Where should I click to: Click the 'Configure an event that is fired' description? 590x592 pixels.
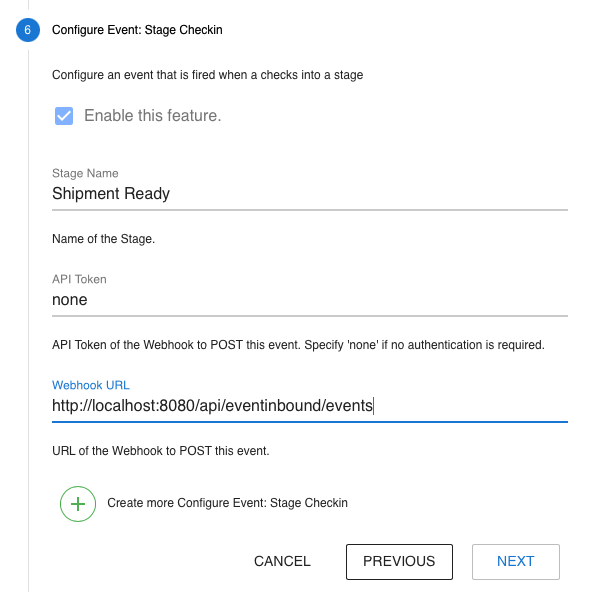pyautogui.click(x=207, y=75)
